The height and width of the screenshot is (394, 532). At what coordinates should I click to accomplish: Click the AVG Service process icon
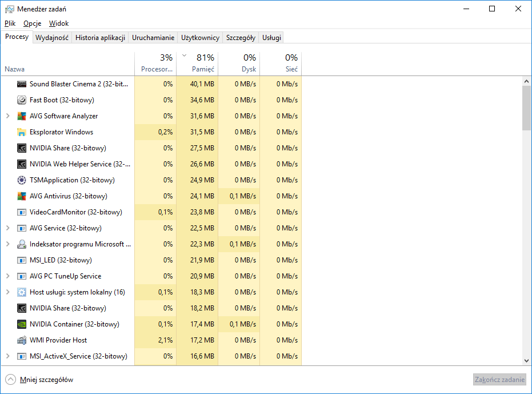pos(22,228)
